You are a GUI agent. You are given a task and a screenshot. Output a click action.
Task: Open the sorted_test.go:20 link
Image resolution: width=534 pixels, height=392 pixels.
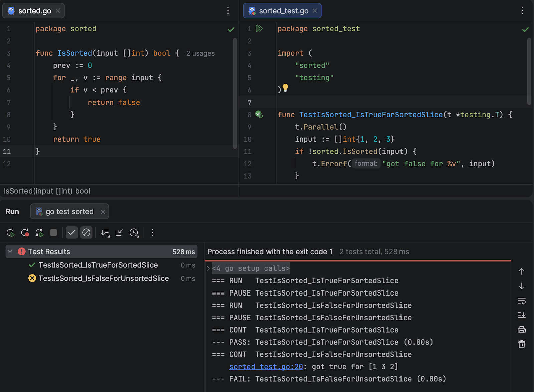pyautogui.click(x=266, y=367)
